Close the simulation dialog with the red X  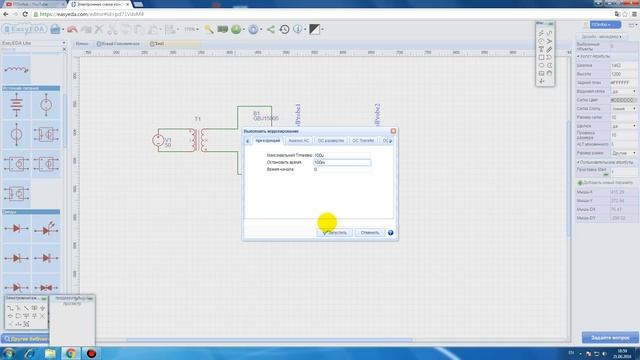393,131
